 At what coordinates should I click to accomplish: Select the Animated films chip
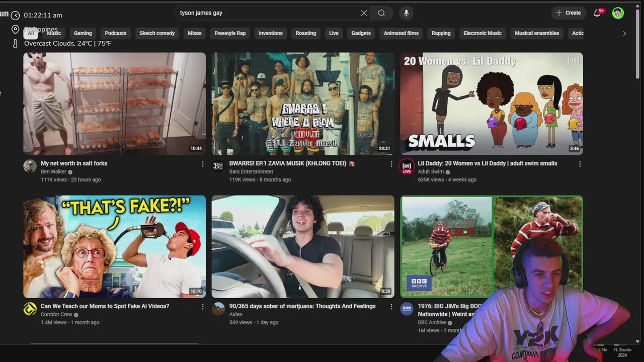click(x=401, y=33)
